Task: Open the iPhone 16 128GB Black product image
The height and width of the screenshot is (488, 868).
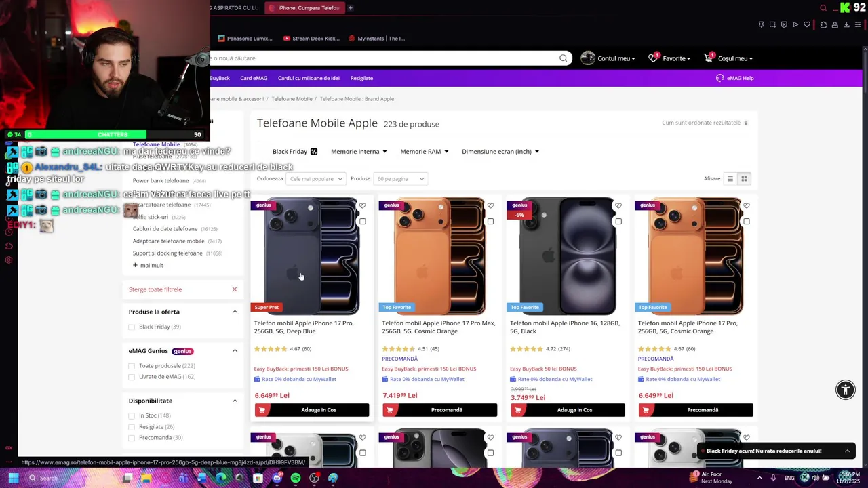Action: coord(568,256)
